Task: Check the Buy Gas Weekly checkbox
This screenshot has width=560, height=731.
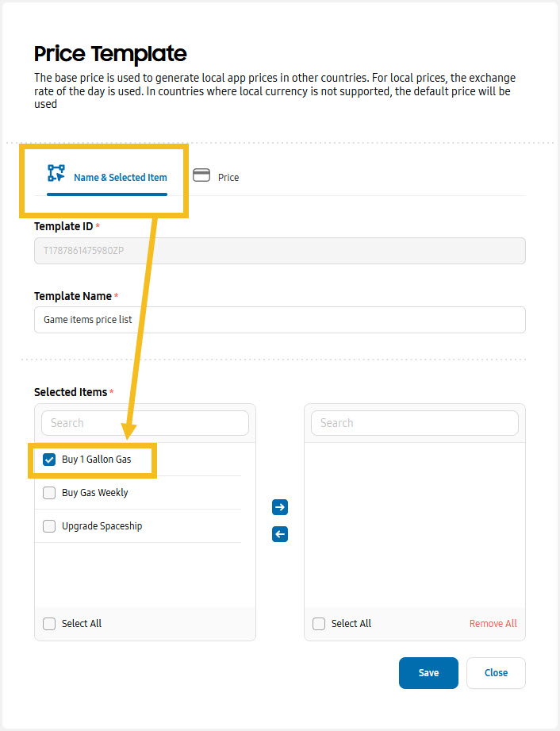Action: [49, 493]
